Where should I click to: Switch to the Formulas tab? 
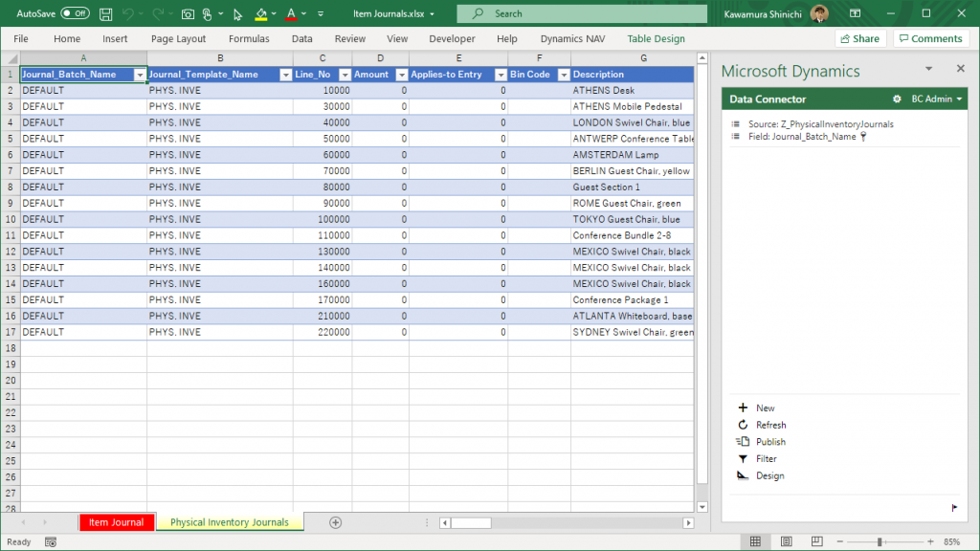(249, 38)
